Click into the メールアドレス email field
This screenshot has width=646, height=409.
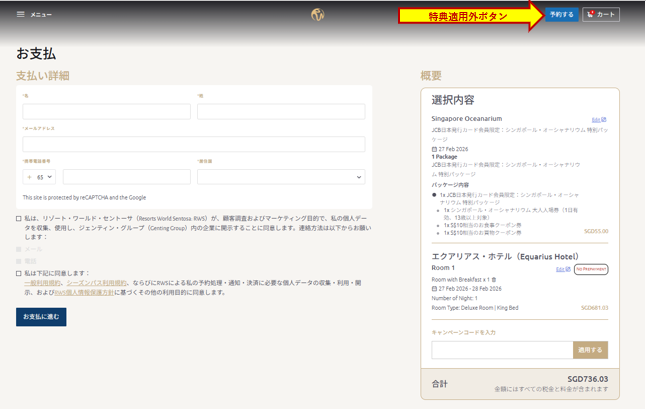tap(193, 145)
